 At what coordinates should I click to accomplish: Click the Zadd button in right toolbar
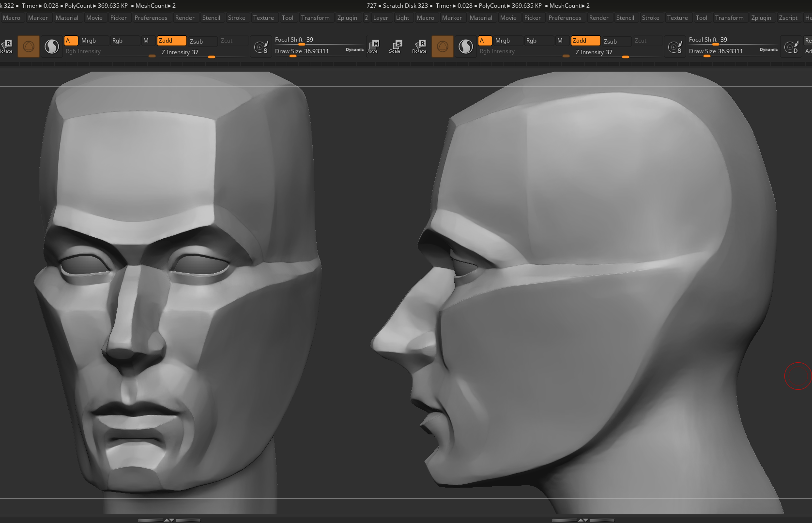pos(585,41)
